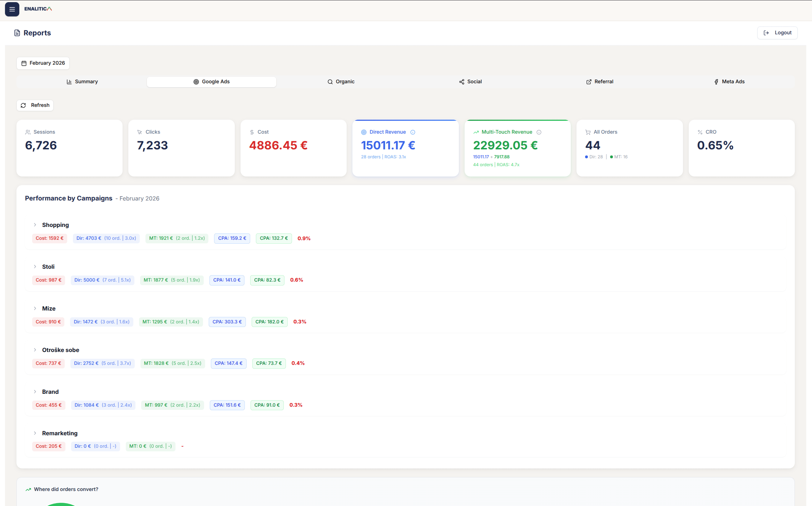Click the ENALITICA logo
Image resolution: width=812 pixels, height=506 pixels.
[x=38, y=9]
